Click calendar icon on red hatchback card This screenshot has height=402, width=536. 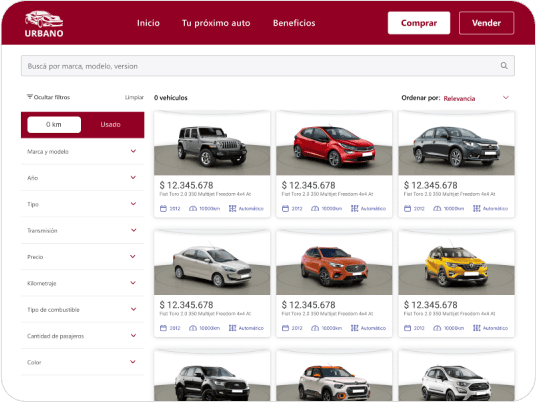pos(285,209)
